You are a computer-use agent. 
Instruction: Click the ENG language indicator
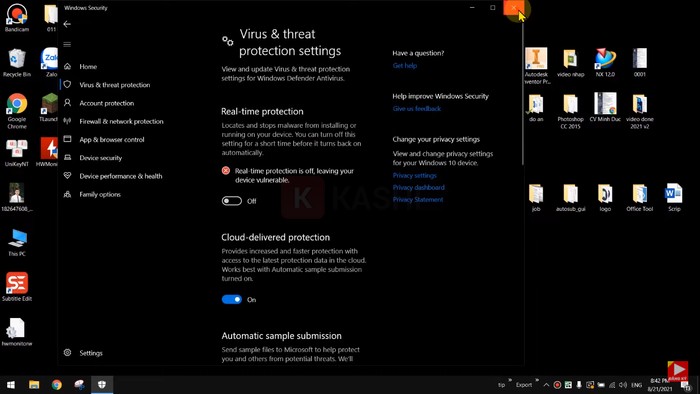tap(637, 385)
